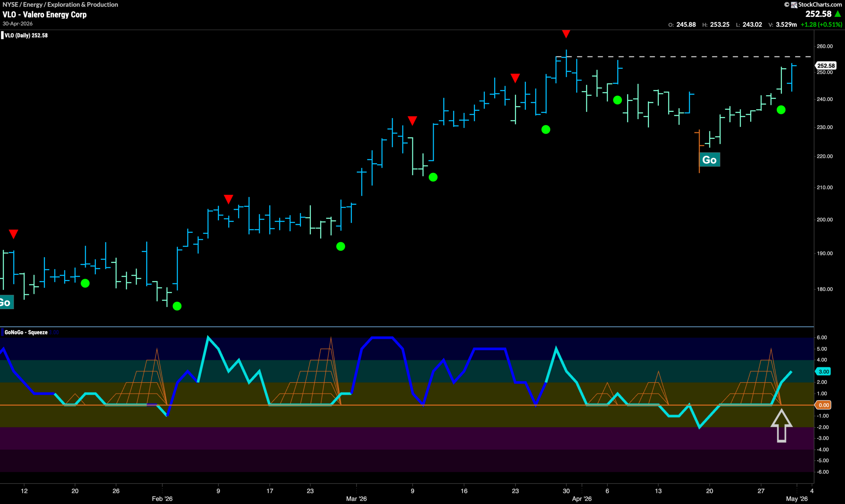
Task: Click the StockCharts.com logo icon
Action: pos(794,5)
